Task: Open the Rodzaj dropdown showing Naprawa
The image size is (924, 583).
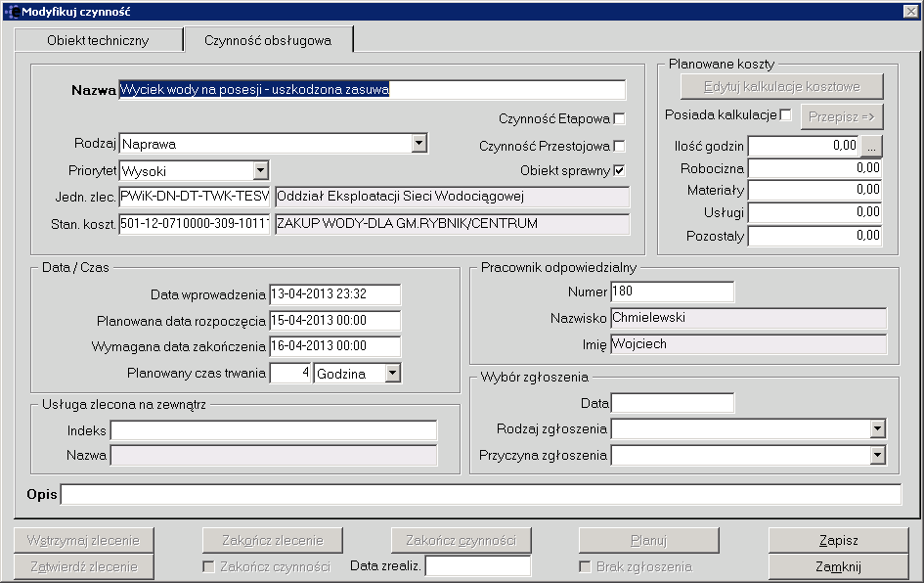Action: point(419,143)
